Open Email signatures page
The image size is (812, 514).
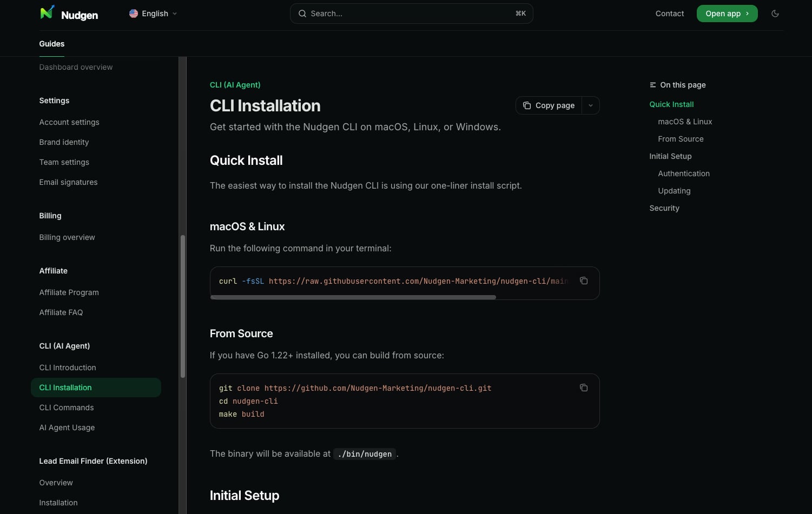[x=69, y=182]
